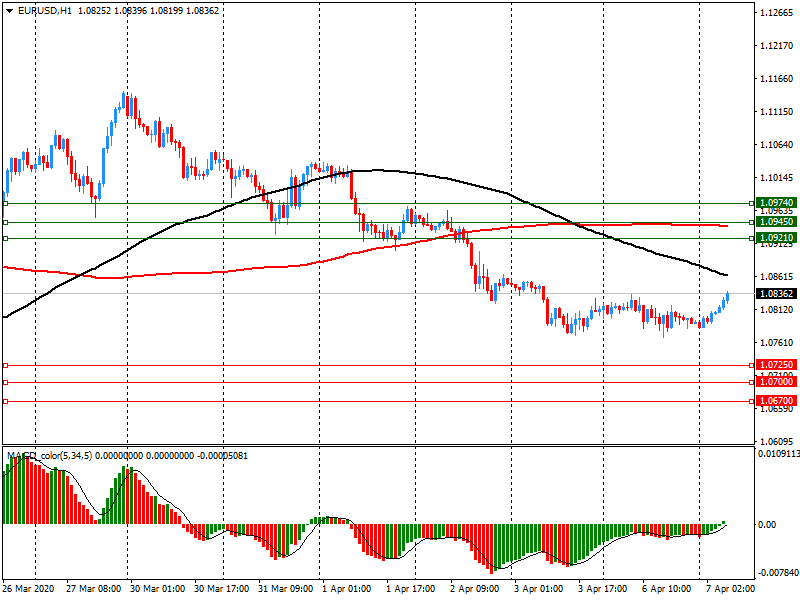This screenshot has width=800, height=600.
Task: Click the MACD_color(5,34,5) indicator label
Action: (49, 456)
